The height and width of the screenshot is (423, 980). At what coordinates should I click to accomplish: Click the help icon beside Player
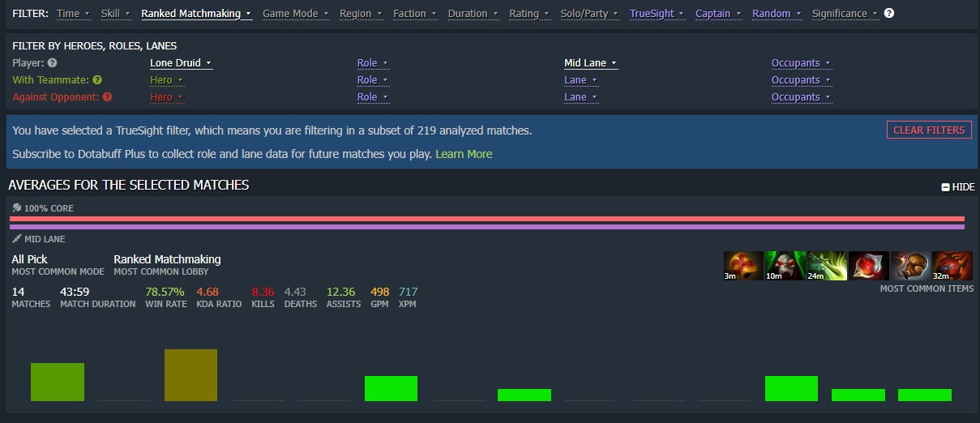(52, 63)
